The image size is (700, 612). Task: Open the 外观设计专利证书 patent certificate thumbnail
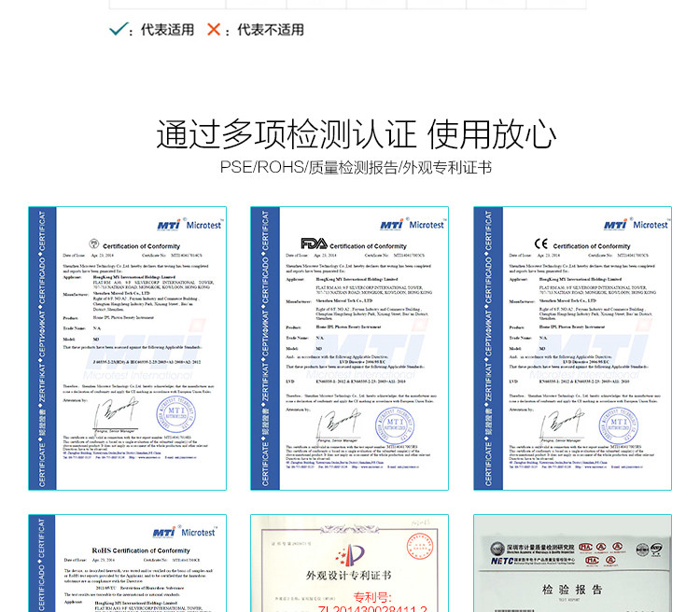pos(350,563)
